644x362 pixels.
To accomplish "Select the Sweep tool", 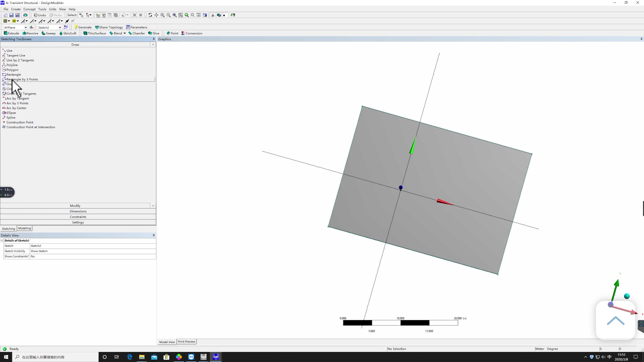I will point(49,33).
